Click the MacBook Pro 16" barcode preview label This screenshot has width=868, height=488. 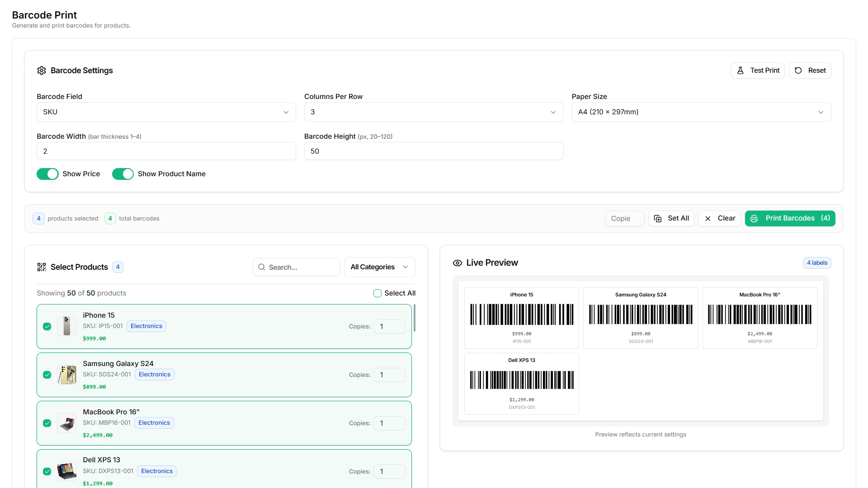click(x=760, y=318)
